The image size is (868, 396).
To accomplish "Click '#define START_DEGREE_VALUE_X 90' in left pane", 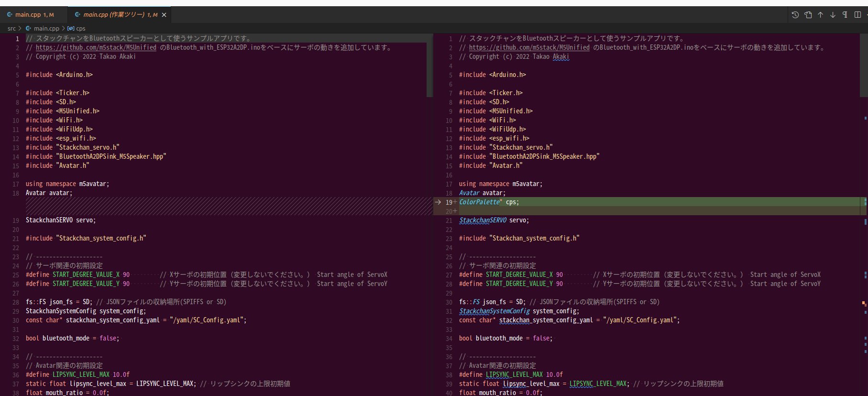I will [x=77, y=275].
